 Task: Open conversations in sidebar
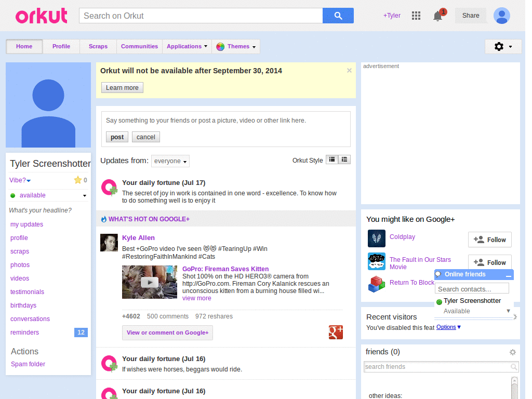[x=30, y=319]
